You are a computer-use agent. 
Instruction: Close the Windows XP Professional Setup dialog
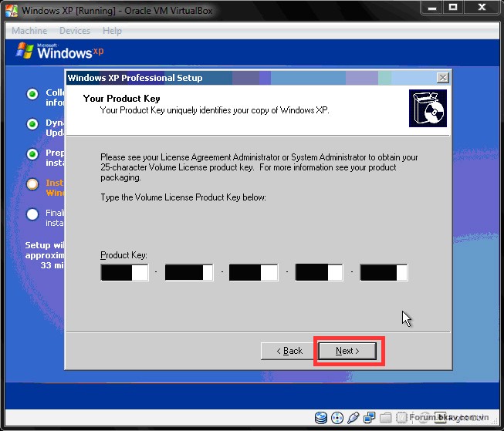click(443, 78)
